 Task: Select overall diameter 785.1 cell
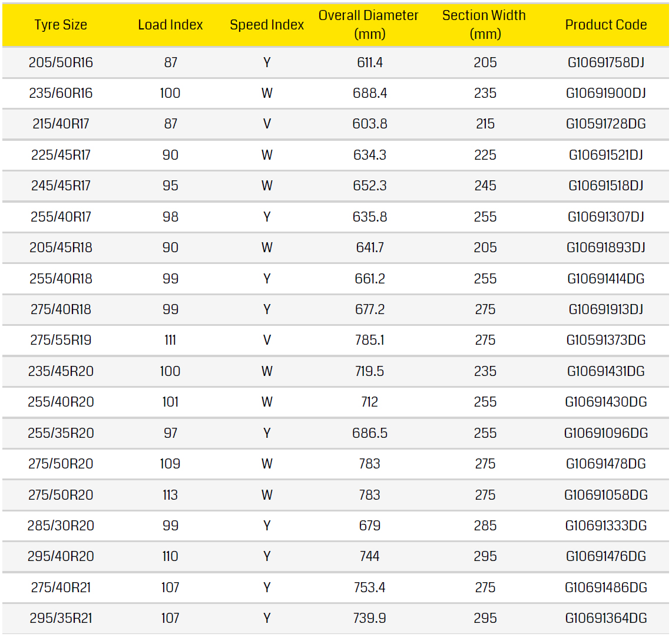click(x=370, y=340)
